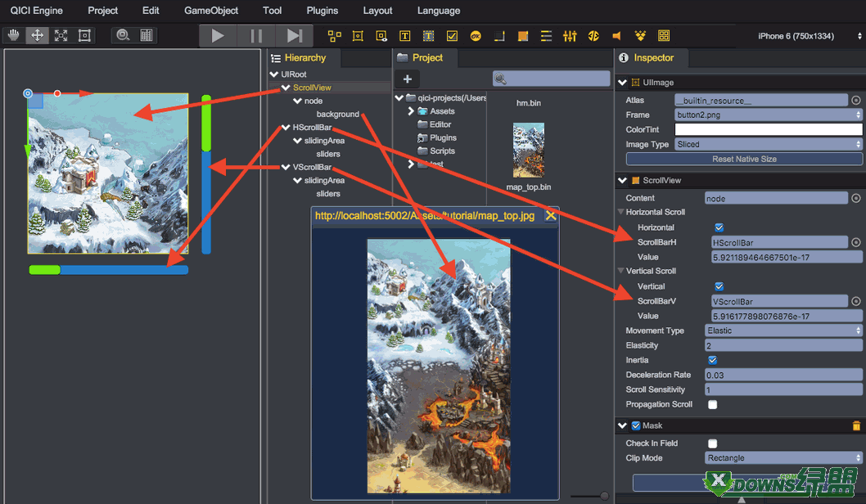The image size is (866, 504).
Task: Create a UIImage object
Action: tap(358, 36)
